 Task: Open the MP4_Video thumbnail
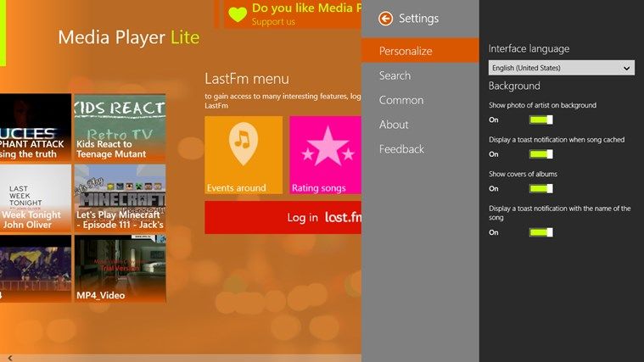pyautogui.click(x=120, y=269)
